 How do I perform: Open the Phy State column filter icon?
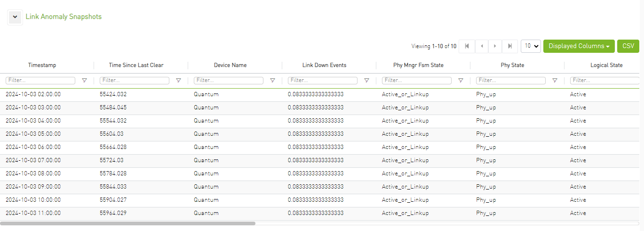pos(555,81)
